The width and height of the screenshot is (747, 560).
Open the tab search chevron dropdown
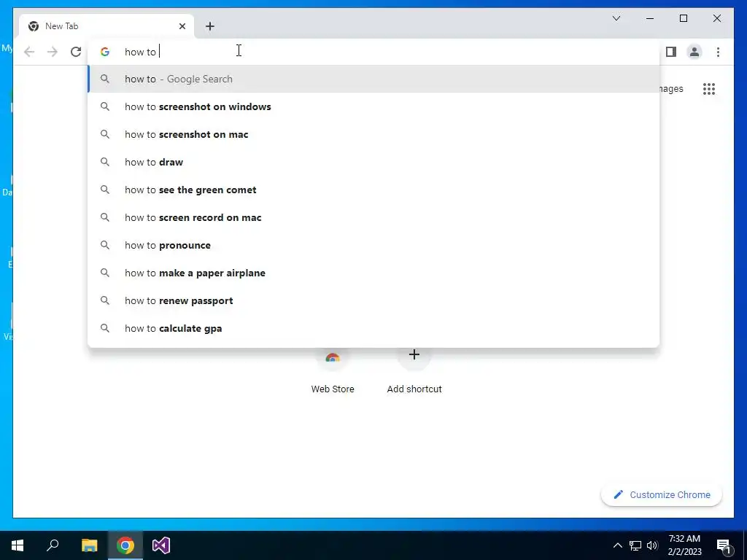(616, 18)
